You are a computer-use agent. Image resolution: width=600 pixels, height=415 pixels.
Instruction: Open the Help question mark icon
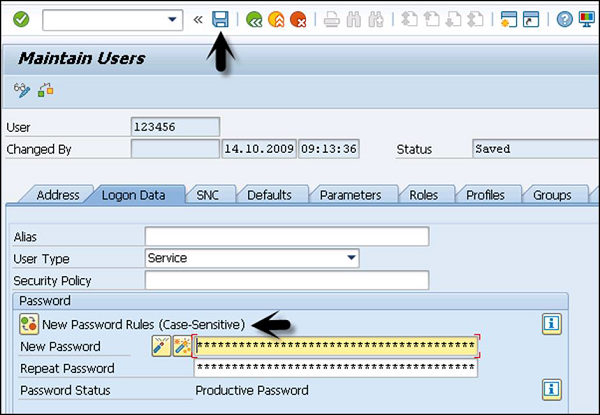coord(564,20)
